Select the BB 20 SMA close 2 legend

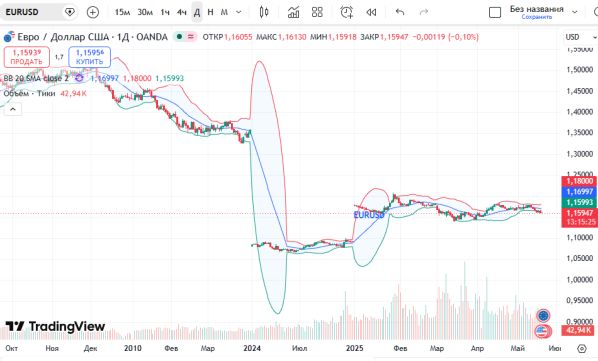pyautogui.click(x=36, y=78)
